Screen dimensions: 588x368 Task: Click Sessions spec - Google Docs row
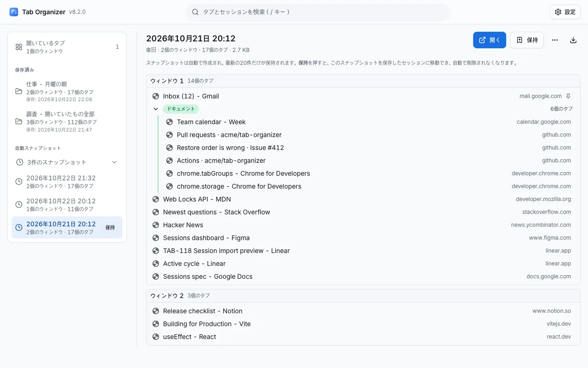[x=363, y=276]
